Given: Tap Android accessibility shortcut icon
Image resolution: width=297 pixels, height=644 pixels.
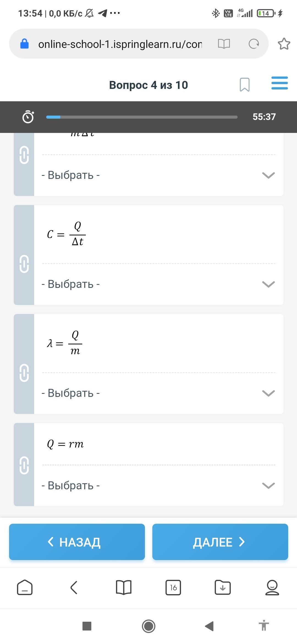Looking at the screenshot, I should pyautogui.click(x=263, y=626).
